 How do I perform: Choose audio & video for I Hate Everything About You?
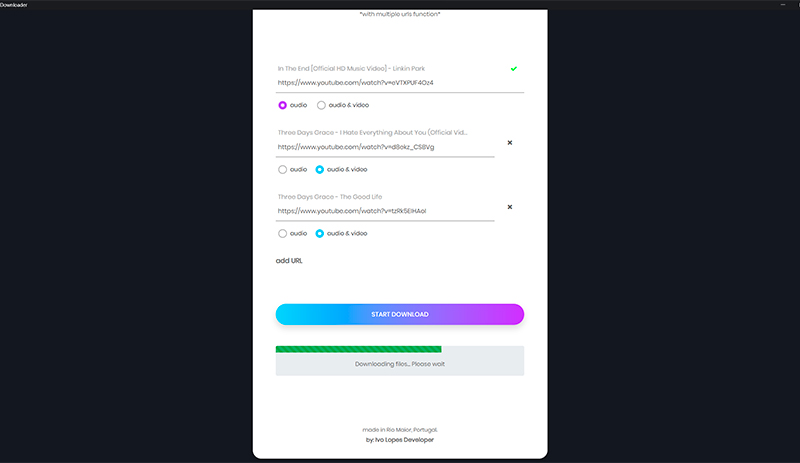(319, 169)
